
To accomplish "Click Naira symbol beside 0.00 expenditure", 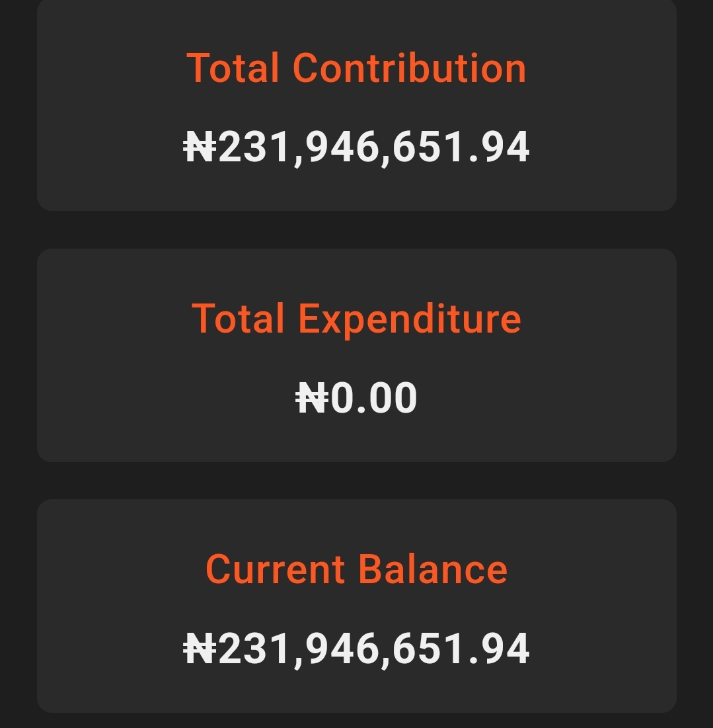I will pos(312,399).
